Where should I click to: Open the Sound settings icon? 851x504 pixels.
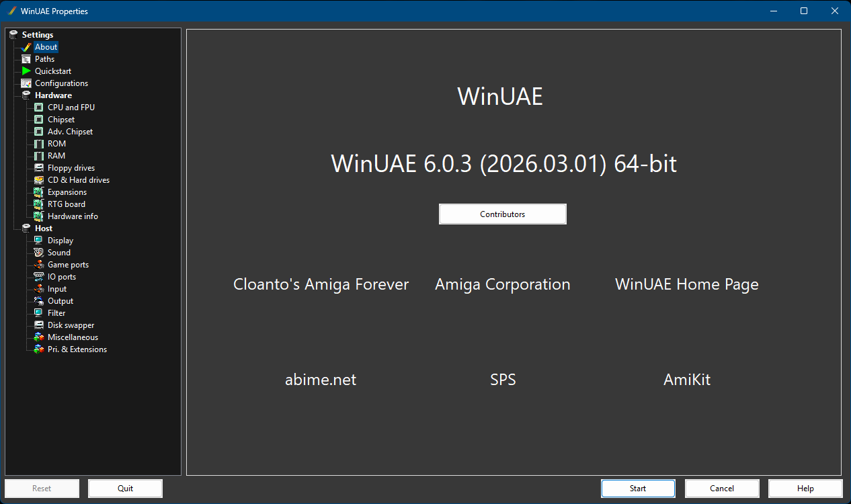click(59, 252)
